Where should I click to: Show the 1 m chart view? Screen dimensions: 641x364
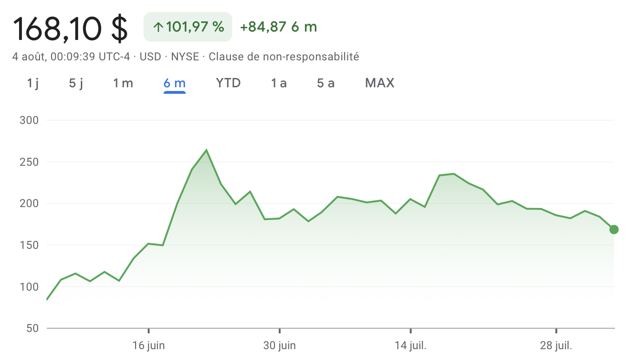click(x=123, y=83)
